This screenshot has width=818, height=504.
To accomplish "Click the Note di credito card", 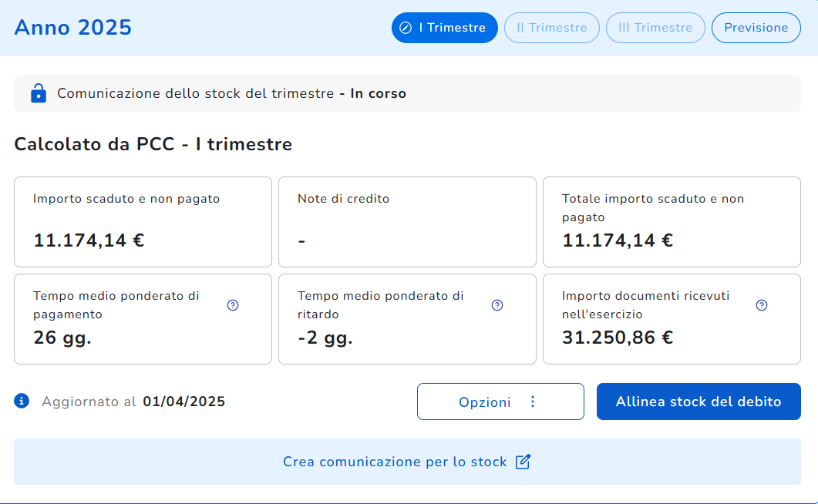I will coord(407,222).
